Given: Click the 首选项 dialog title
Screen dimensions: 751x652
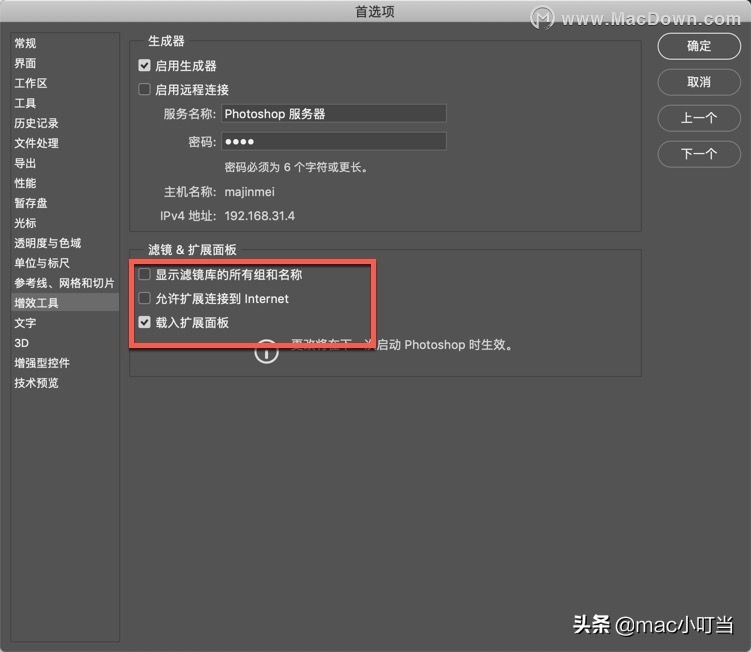Looking at the screenshot, I should (x=375, y=11).
